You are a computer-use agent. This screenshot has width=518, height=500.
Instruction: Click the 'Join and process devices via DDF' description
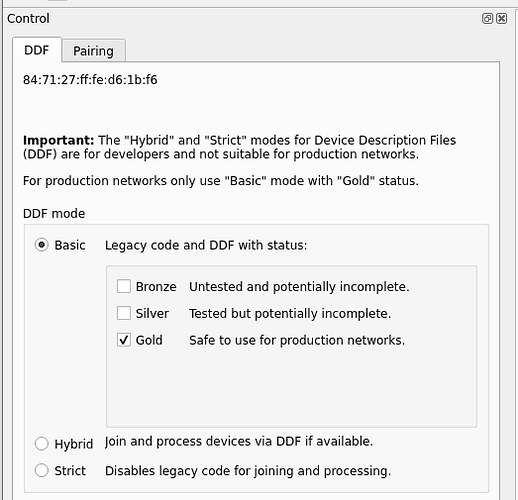(x=239, y=441)
